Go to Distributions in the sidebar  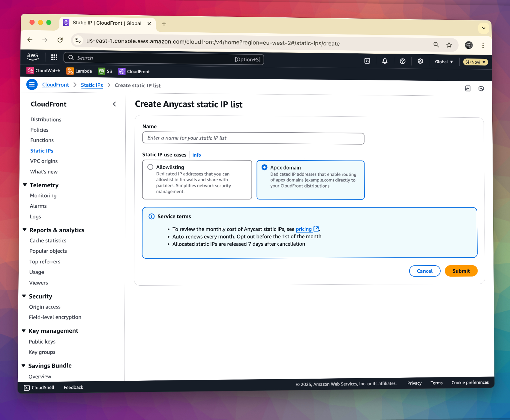click(46, 119)
